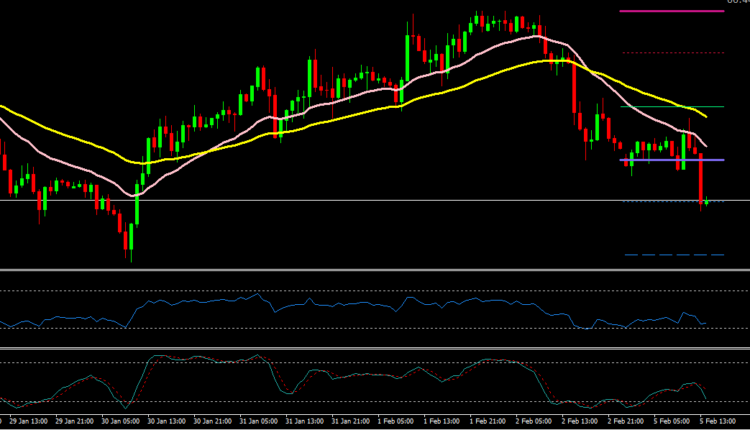Click the separator between chart and oscillator

point(375,270)
